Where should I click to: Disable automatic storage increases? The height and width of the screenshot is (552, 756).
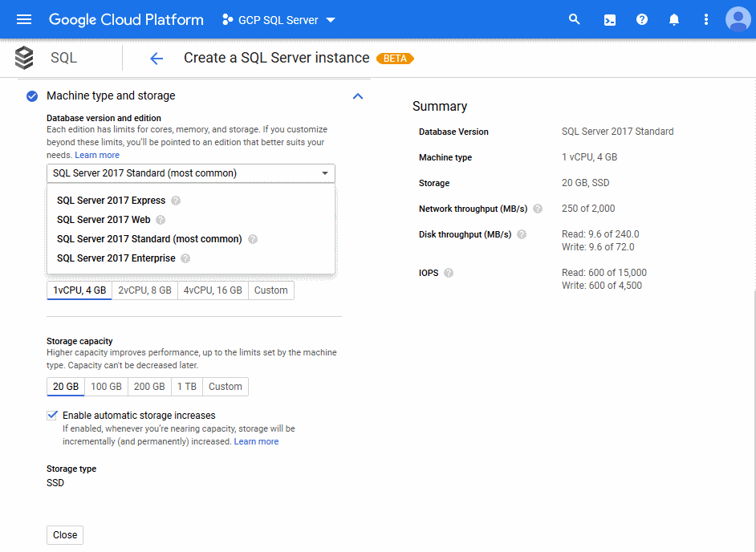(x=52, y=415)
